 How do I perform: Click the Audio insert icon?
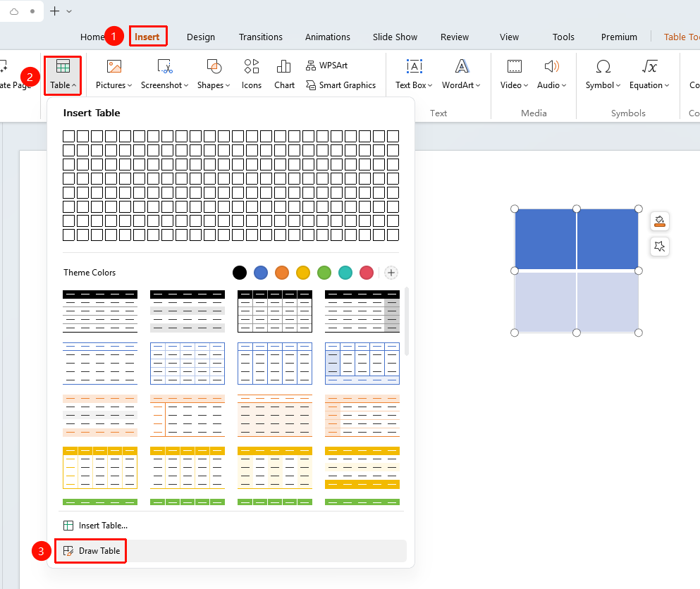click(552, 66)
